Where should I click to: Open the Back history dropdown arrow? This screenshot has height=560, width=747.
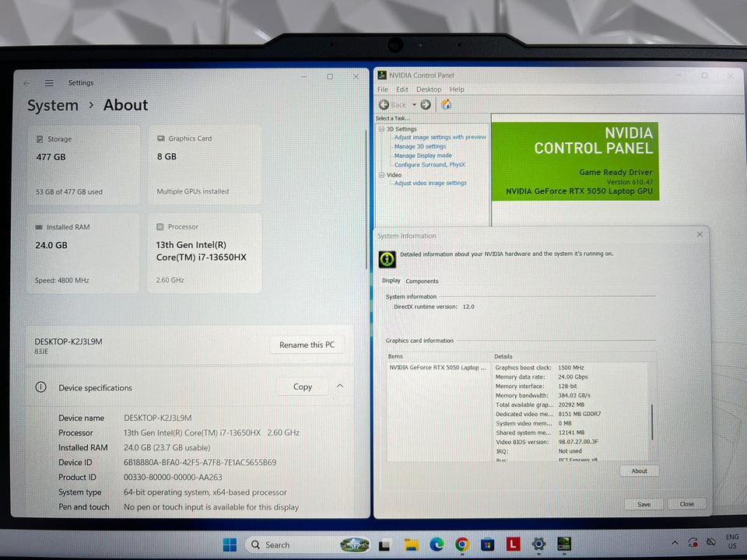pos(414,105)
